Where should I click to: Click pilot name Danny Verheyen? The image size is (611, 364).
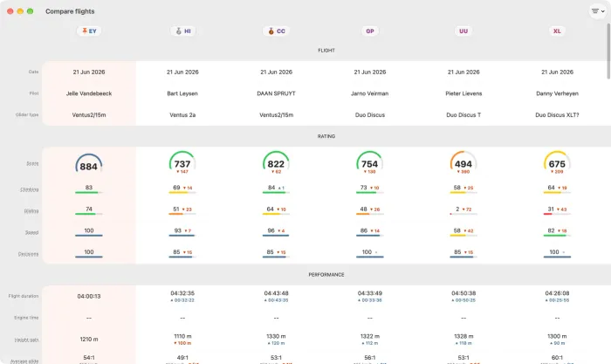(557, 93)
